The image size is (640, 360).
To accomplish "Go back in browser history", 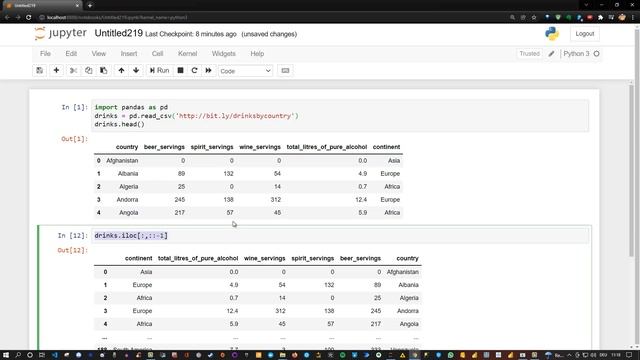I will (7, 18).
